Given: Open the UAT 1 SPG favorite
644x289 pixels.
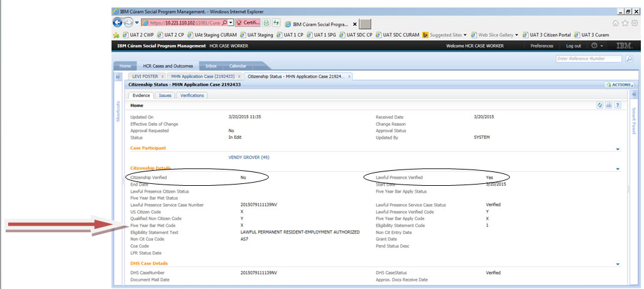Looking at the screenshot, I should pyautogui.click(x=321, y=35).
